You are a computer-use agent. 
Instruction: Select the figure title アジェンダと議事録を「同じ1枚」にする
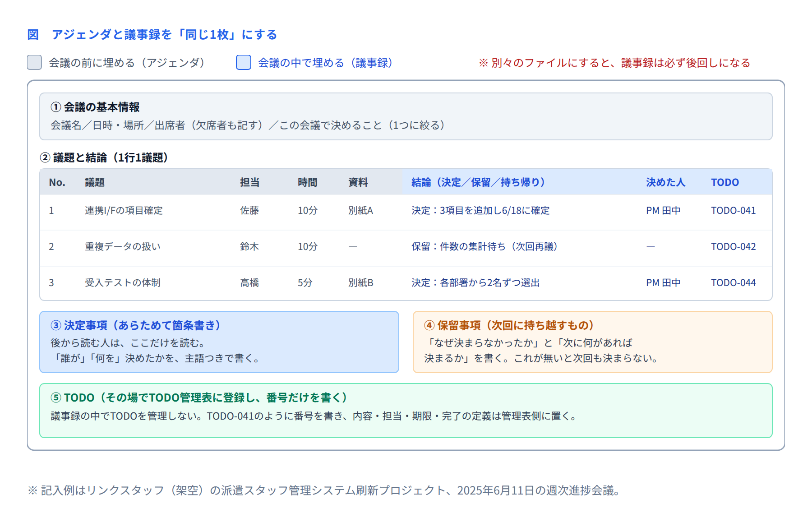(x=164, y=34)
